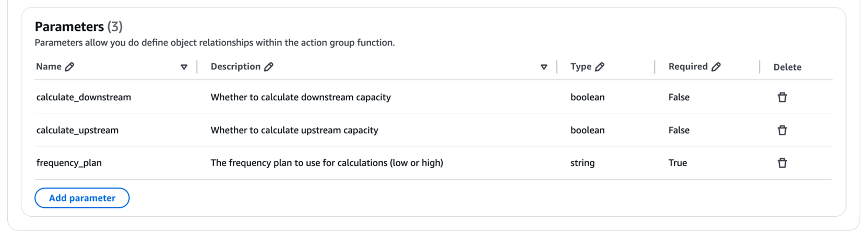This screenshot has height=235, width=868.
Task: Click the False required value for calculate_upstream
Action: [x=679, y=130]
